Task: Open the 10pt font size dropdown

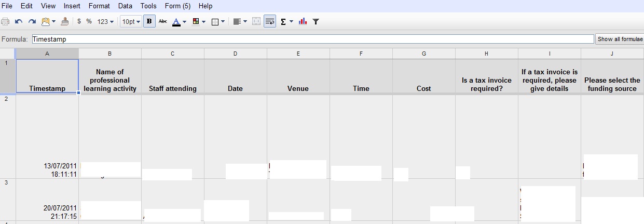Action: tap(131, 21)
